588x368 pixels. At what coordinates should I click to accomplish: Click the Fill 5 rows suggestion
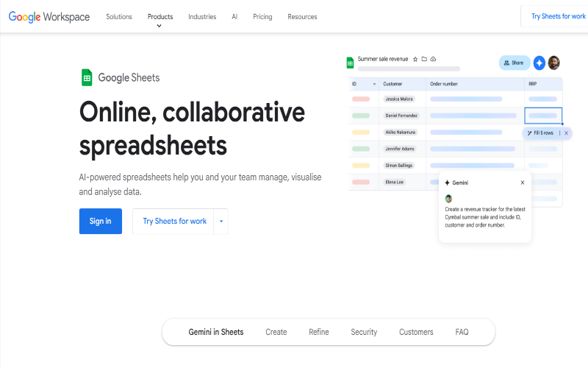540,133
